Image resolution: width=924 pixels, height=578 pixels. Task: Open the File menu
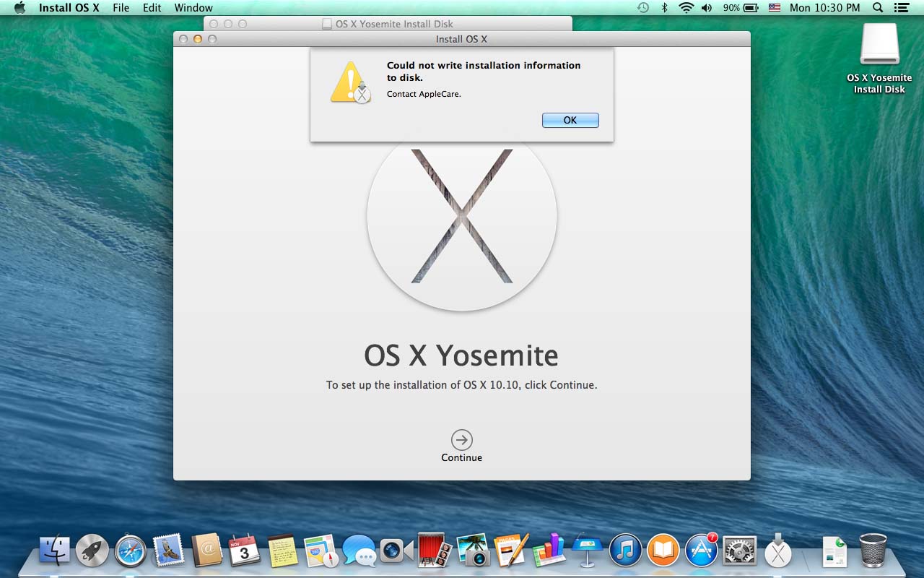(121, 8)
